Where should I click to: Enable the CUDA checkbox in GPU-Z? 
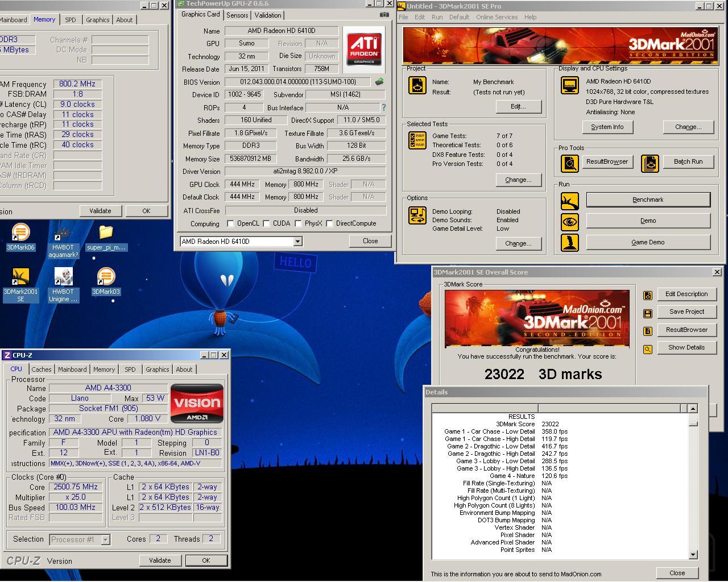click(266, 223)
